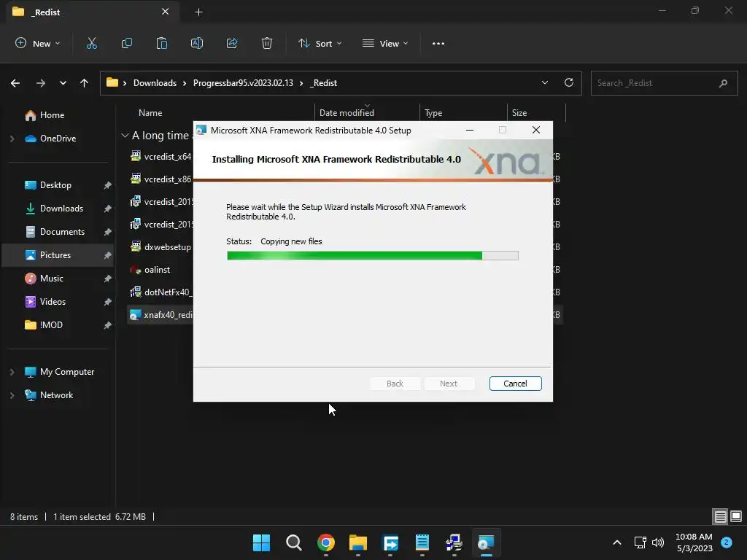
Task: Open Documents in navigation pane
Action: pyautogui.click(x=62, y=232)
